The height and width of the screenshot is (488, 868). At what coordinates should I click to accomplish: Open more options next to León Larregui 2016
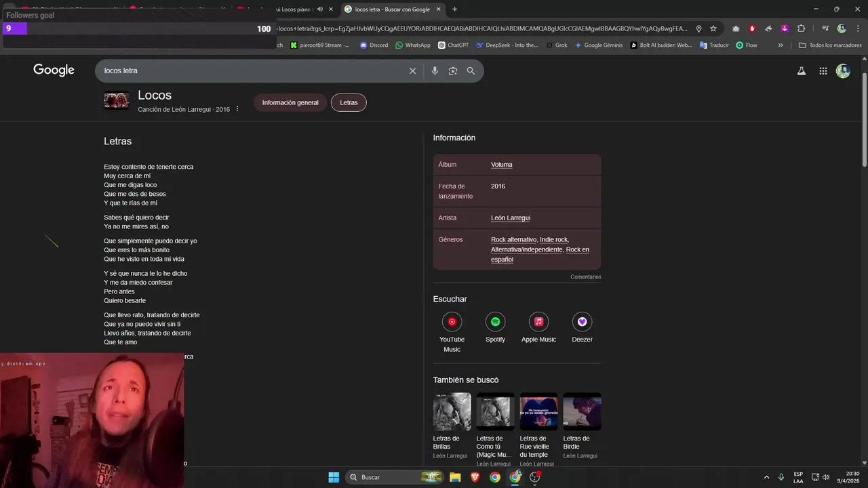coord(237,109)
